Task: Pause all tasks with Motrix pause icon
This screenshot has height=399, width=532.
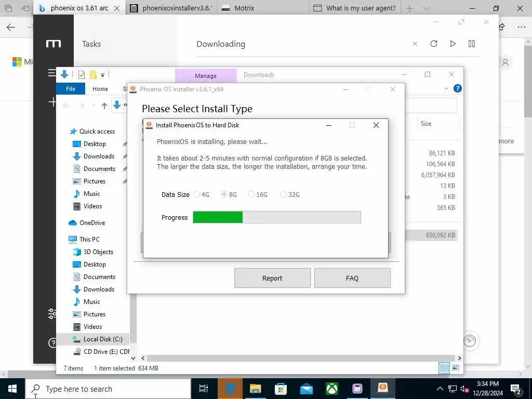Action: [x=472, y=44]
